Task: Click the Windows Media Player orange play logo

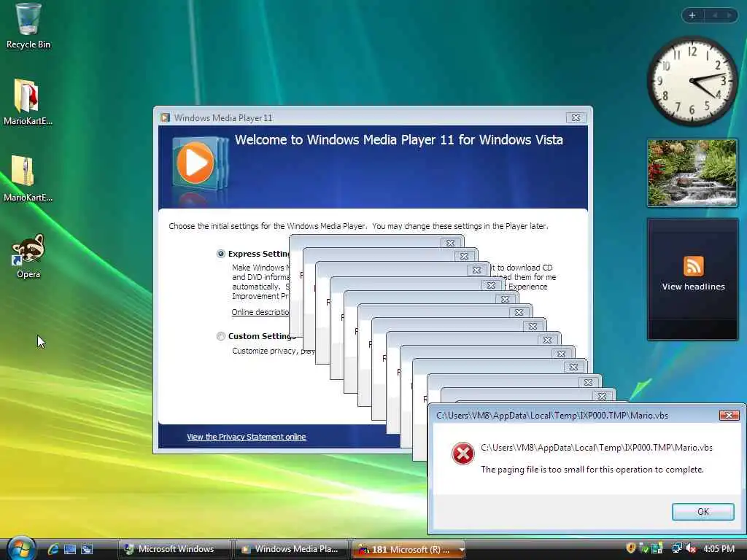Action: pyautogui.click(x=196, y=163)
